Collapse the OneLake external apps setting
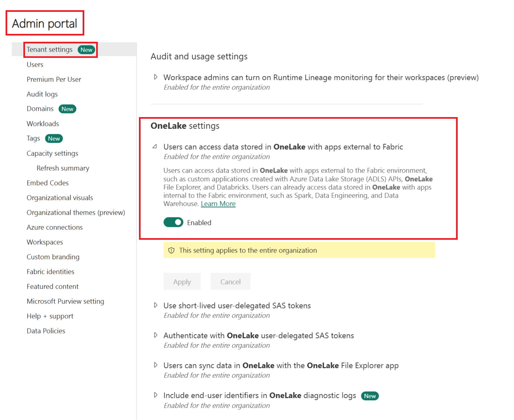Image resolution: width=514 pixels, height=420 pixels. [155, 147]
